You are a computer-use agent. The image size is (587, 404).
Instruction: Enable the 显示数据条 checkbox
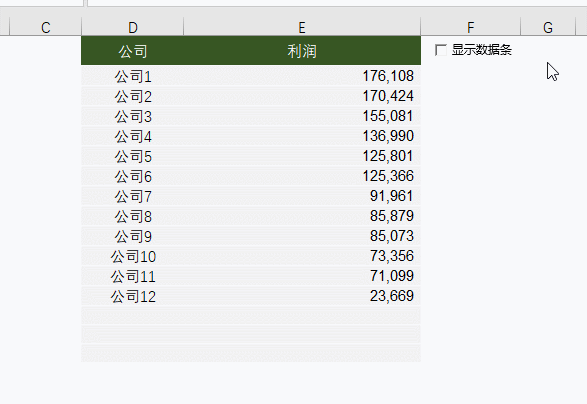pos(441,50)
